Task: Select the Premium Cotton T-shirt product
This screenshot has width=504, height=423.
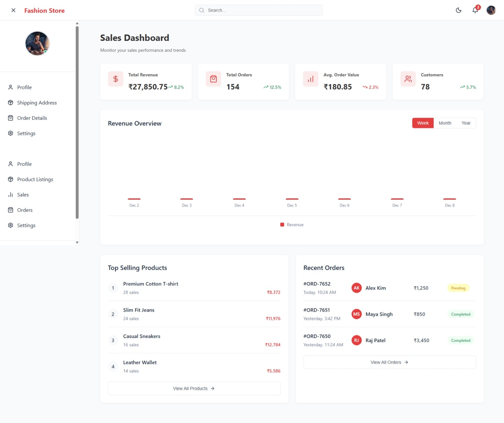Action: 151,284
